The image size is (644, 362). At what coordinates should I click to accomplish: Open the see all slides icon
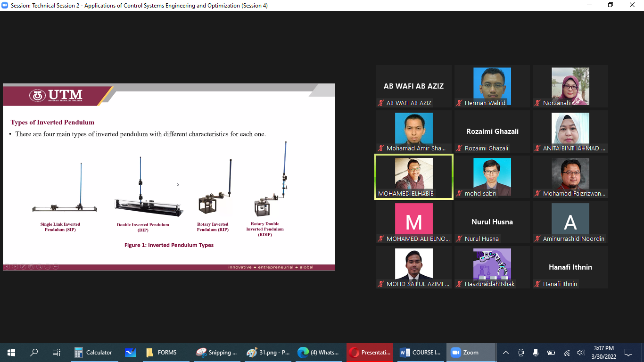[x=31, y=267]
